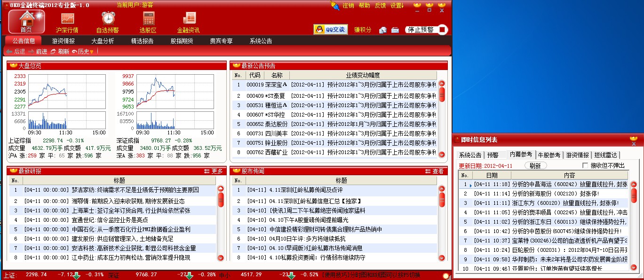Click the 日期 column header in 即时信息列表

tap(492, 175)
